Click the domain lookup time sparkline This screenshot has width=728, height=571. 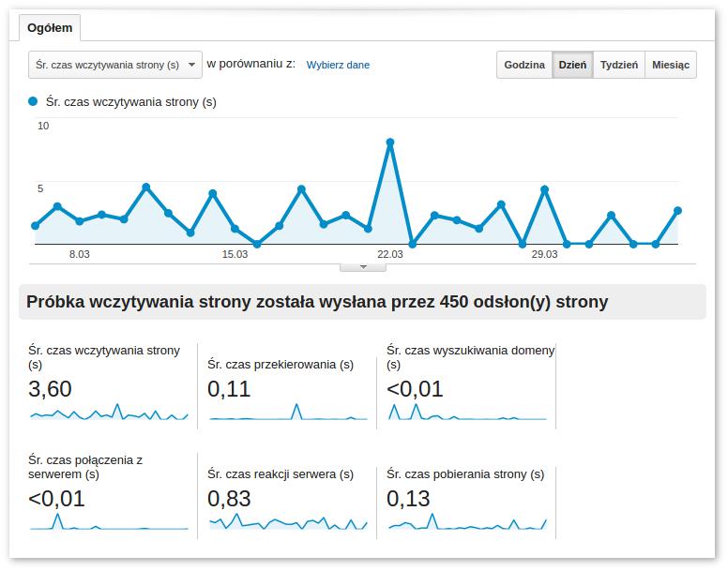point(466,413)
